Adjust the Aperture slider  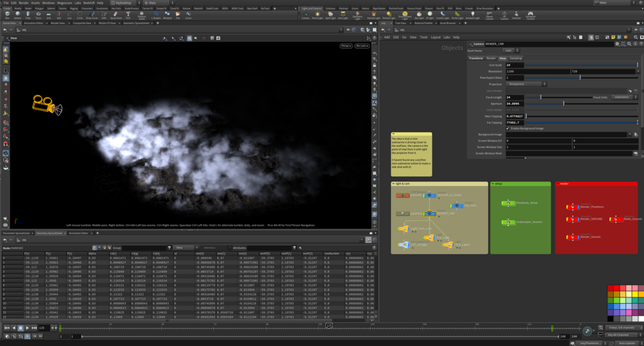(x=582, y=103)
